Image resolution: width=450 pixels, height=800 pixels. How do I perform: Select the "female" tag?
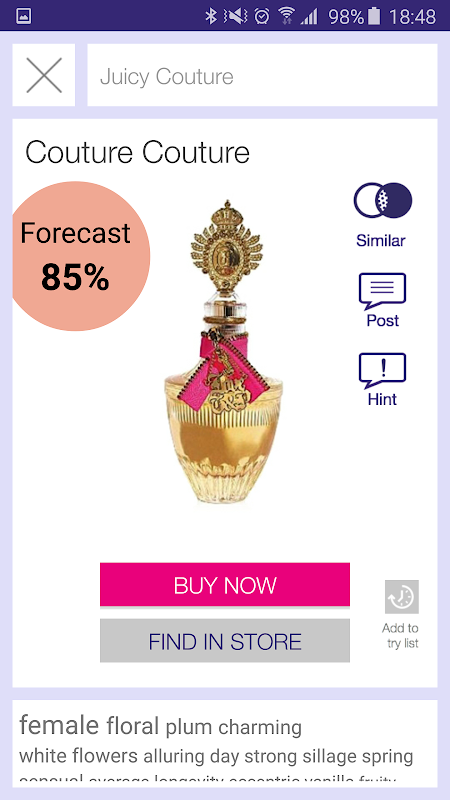(x=59, y=724)
